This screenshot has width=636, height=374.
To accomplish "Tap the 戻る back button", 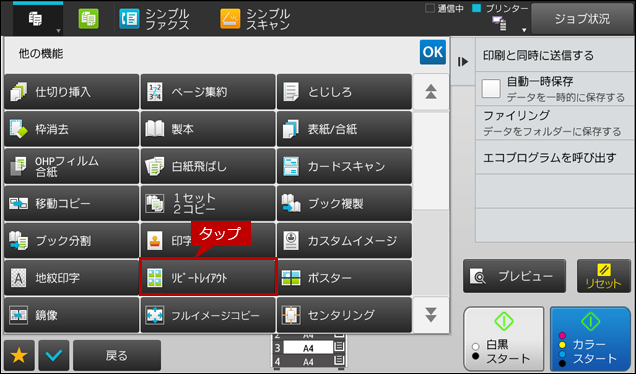I will [x=117, y=356].
